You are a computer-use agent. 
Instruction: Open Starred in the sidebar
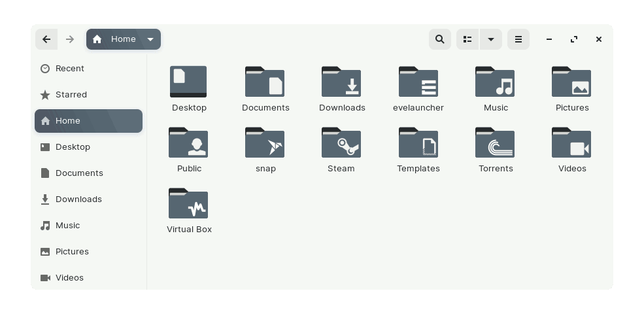click(x=89, y=95)
